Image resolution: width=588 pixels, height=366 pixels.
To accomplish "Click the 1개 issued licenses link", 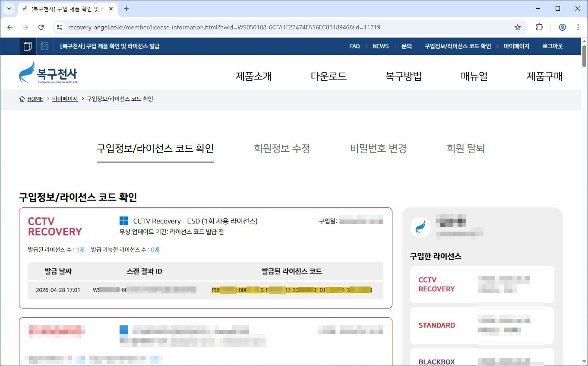I will [80, 249].
